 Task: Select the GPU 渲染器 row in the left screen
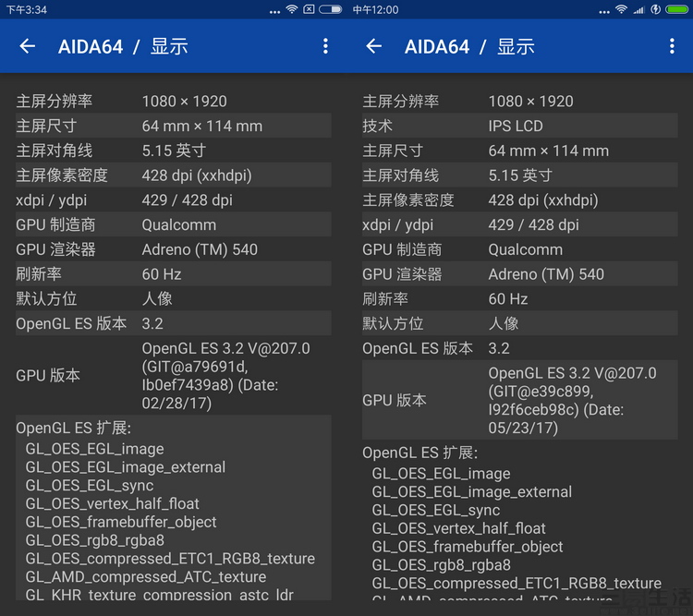(x=174, y=249)
